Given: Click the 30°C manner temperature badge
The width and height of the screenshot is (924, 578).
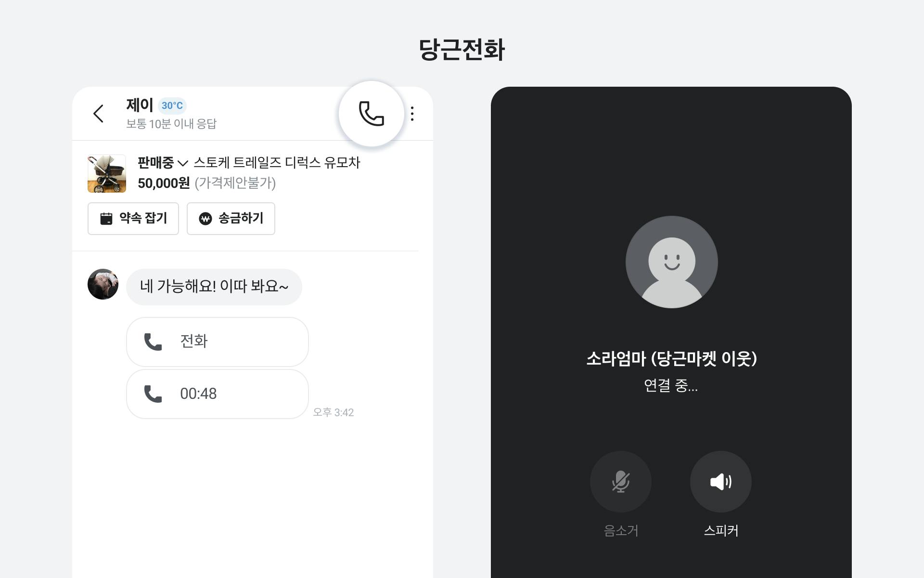Looking at the screenshot, I should 172,105.
